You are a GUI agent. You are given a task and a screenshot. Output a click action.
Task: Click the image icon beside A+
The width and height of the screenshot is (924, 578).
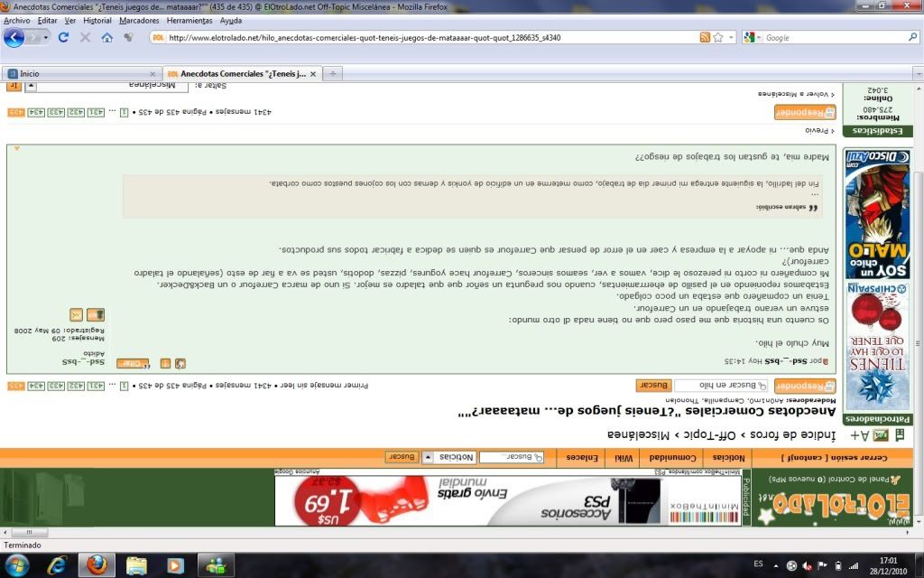[x=881, y=435]
